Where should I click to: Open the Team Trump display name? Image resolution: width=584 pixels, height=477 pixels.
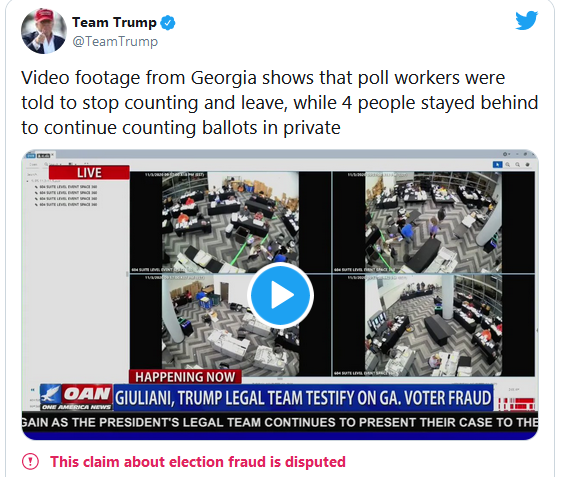(x=114, y=22)
